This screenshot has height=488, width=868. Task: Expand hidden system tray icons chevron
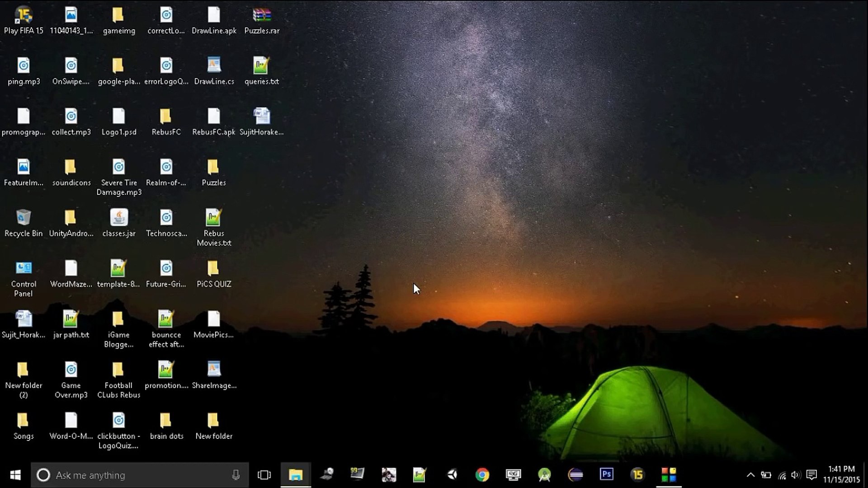[x=750, y=475]
